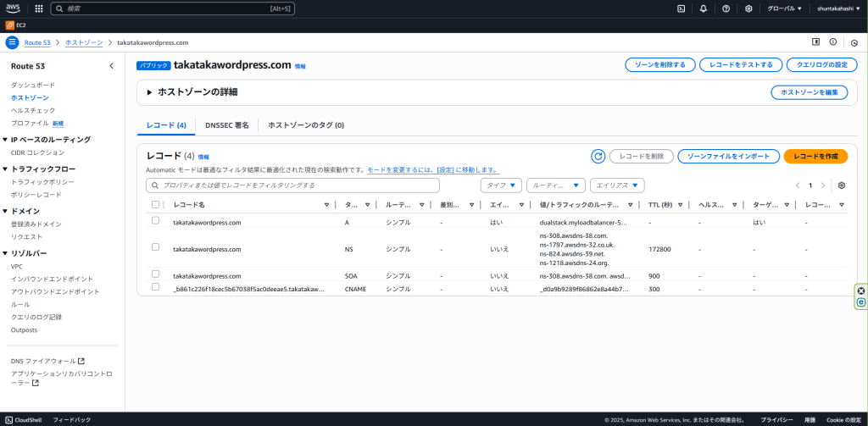The image size is (868, 426).
Task: Open Cookie preferences in footer
Action: pos(843,420)
